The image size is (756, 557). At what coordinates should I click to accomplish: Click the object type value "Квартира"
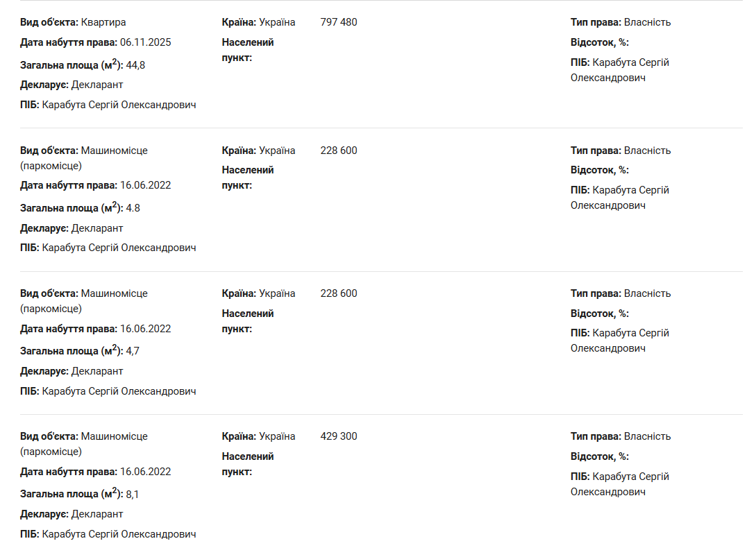pyautogui.click(x=103, y=22)
